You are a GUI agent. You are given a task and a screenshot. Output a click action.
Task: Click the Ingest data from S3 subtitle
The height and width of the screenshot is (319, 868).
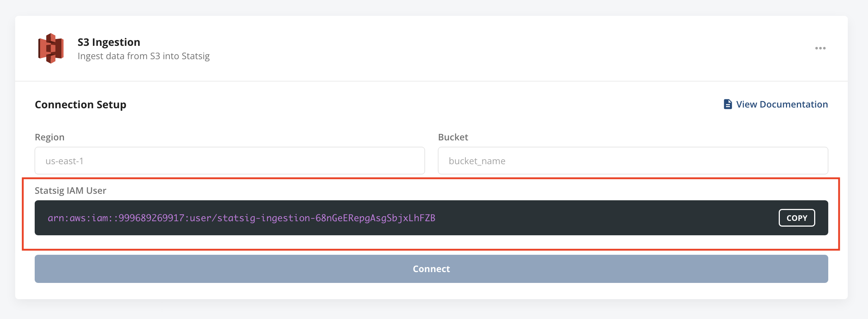[x=143, y=56]
